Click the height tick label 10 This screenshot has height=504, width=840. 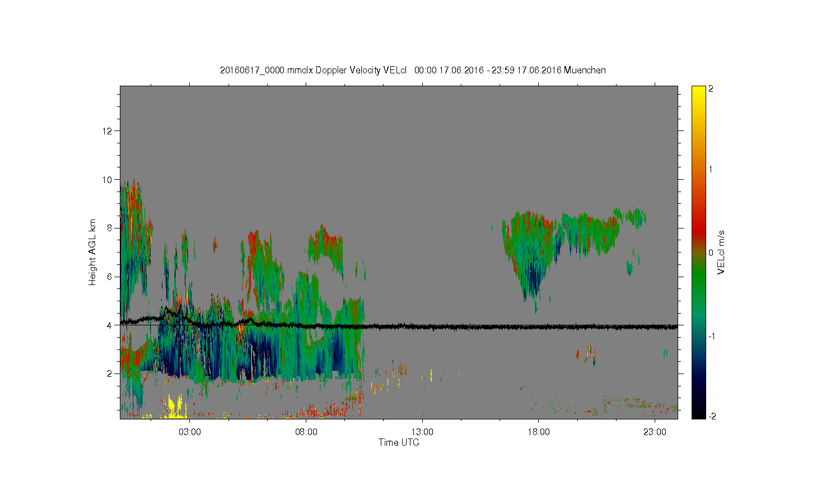[x=108, y=180]
